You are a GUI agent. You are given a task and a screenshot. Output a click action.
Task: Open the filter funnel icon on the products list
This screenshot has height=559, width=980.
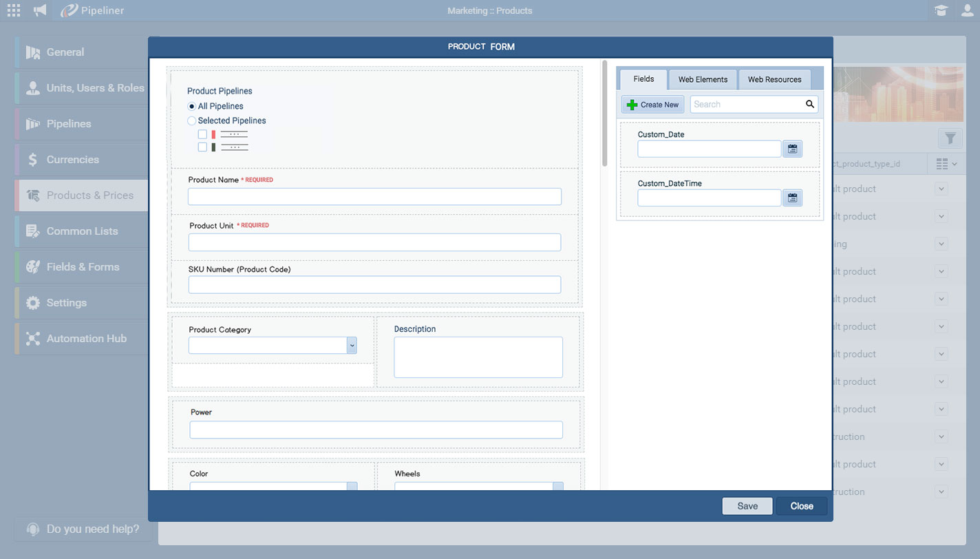(950, 138)
